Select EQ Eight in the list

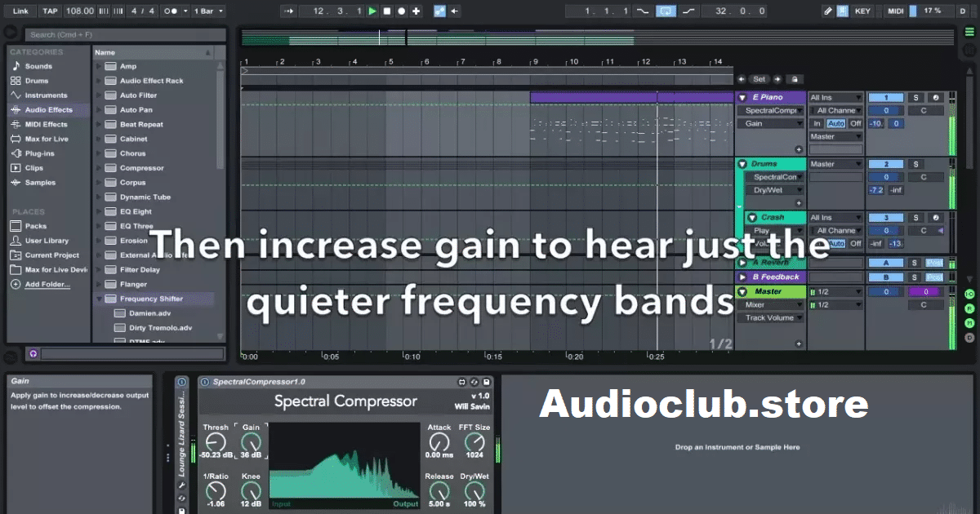tap(136, 211)
